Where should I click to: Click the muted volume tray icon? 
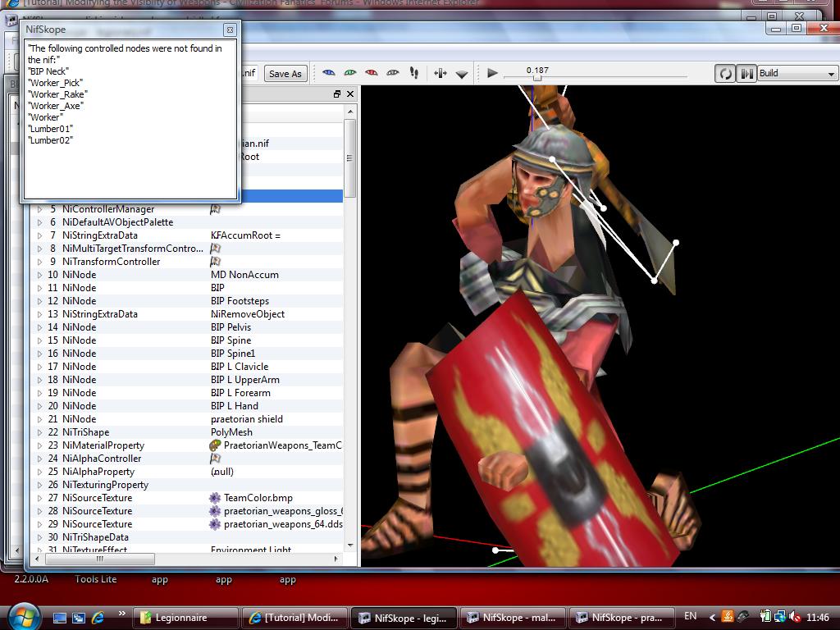pyautogui.click(x=795, y=617)
